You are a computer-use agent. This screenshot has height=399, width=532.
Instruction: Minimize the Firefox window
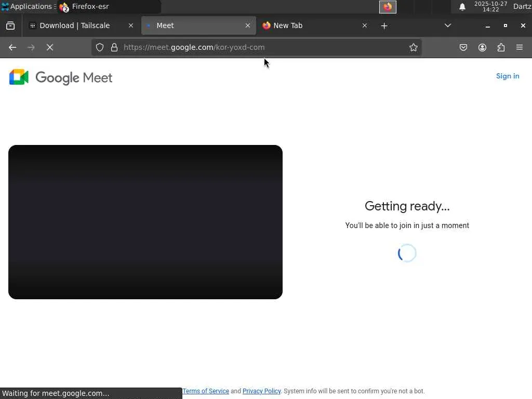coord(487,26)
